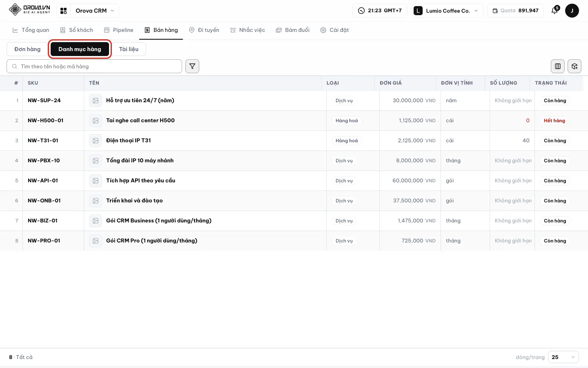588x368 pixels.
Task: Click the Orova.vn logo
Action: tap(29, 9)
